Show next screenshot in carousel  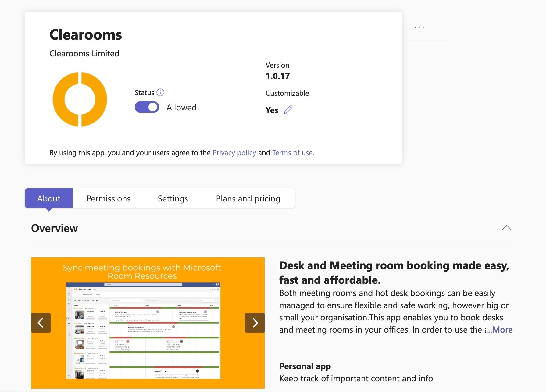point(255,323)
